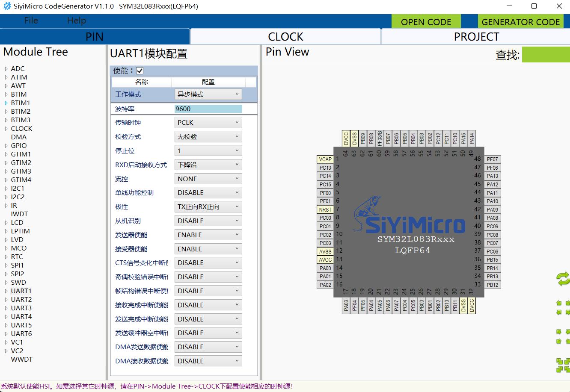The width and height of the screenshot is (570, 392).
Task: Select ATIM in the Module Tree
Action: [19, 77]
